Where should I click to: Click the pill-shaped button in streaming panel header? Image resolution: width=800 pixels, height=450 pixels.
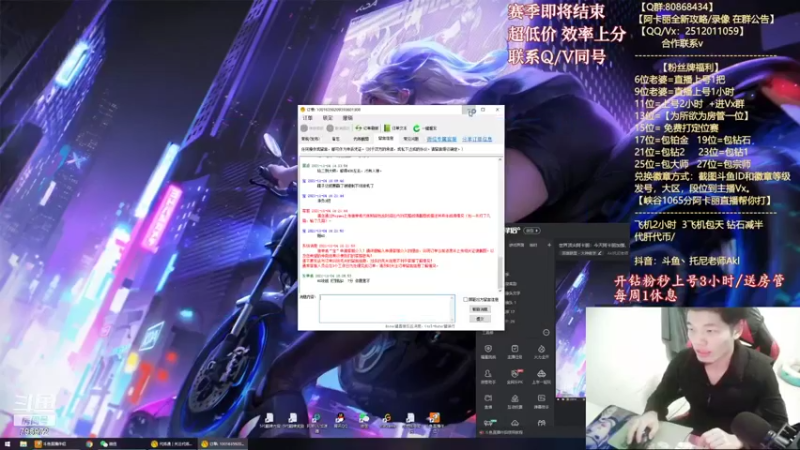pyautogui.click(x=533, y=231)
